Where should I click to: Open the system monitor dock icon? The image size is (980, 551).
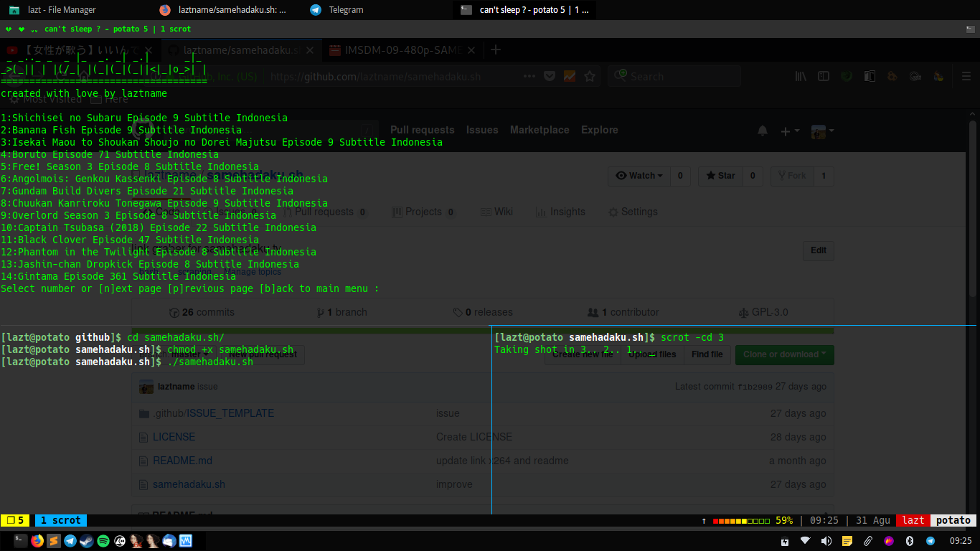[186, 541]
